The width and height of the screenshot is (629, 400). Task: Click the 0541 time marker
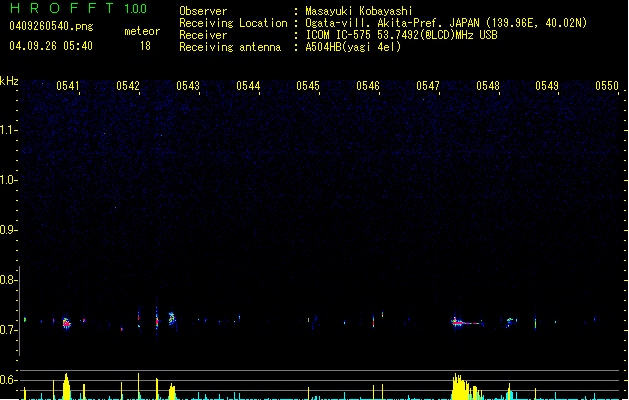(x=68, y=86)
